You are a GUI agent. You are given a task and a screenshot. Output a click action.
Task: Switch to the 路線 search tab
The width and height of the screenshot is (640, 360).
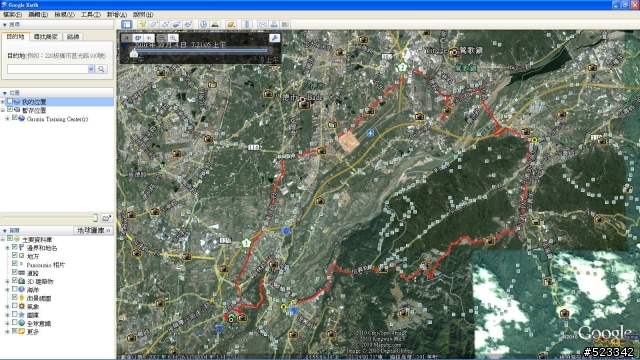73,37
